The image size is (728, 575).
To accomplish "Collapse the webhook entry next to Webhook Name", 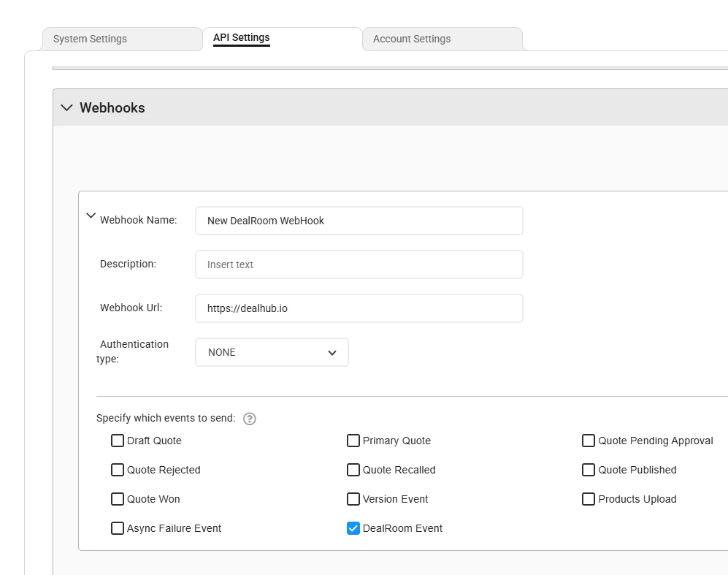I will 91,216.
